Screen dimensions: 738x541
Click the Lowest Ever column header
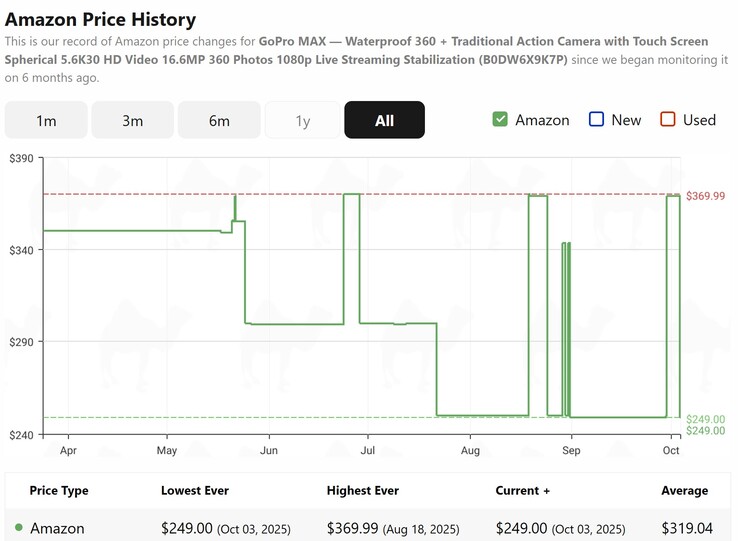(x=195, y=490)
